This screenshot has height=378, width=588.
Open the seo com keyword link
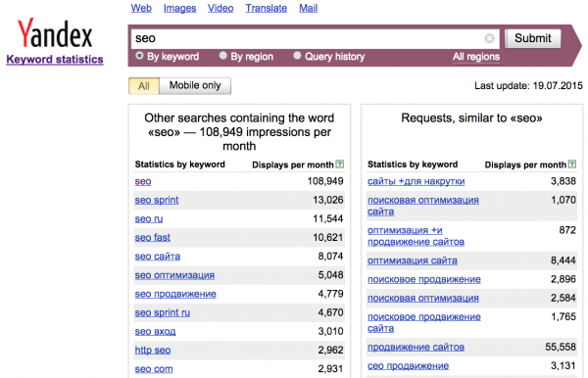pos(154,369)
